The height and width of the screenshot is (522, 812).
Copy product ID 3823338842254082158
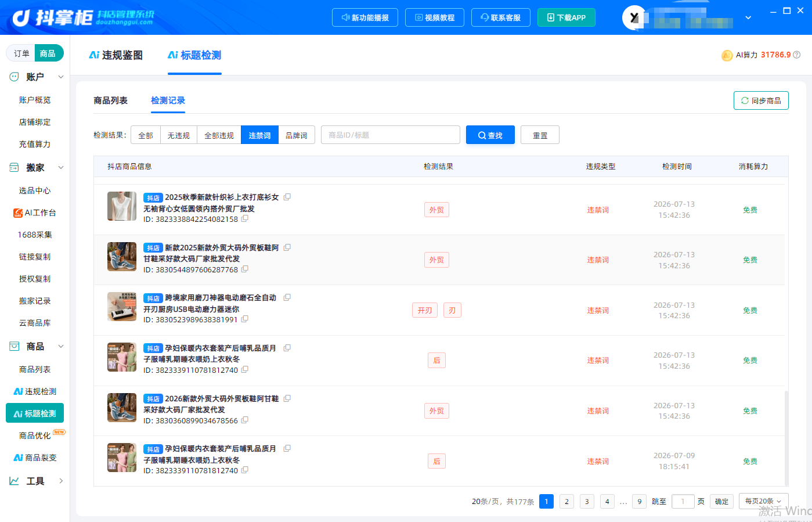tap(245, 219)
